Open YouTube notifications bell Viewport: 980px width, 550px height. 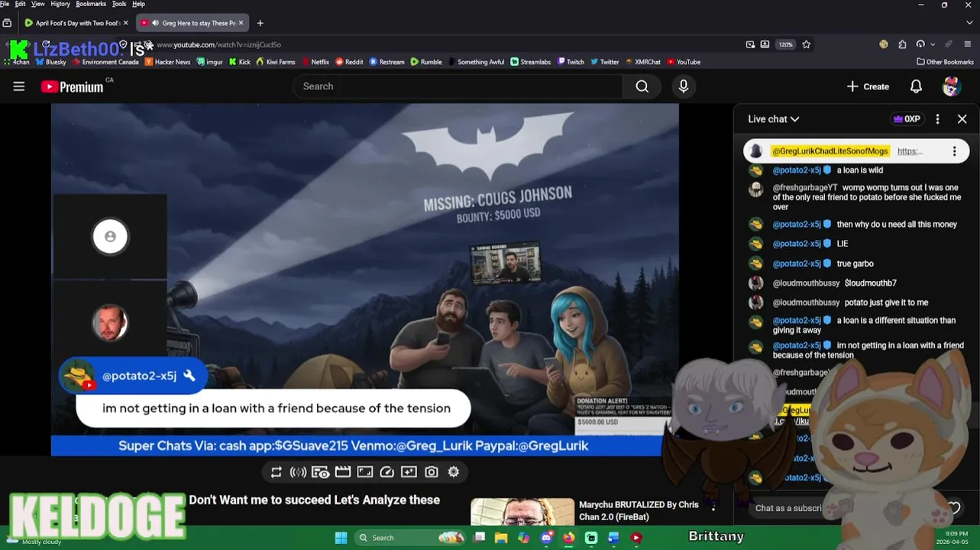click(916, 87)
